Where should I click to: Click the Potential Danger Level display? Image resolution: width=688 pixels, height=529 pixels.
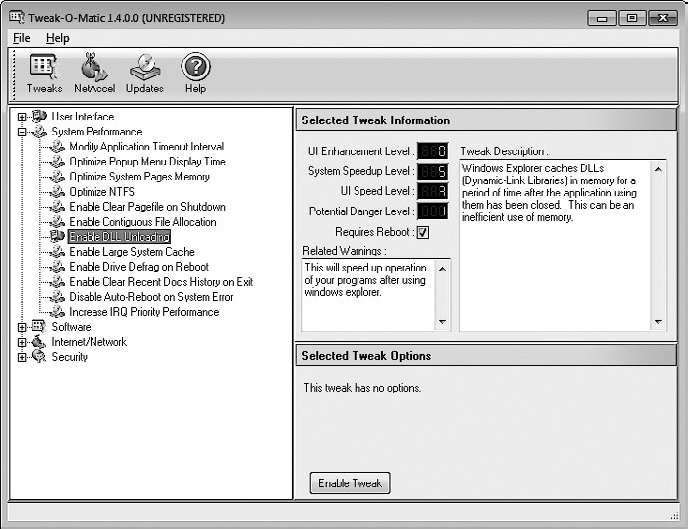point(433,211)
